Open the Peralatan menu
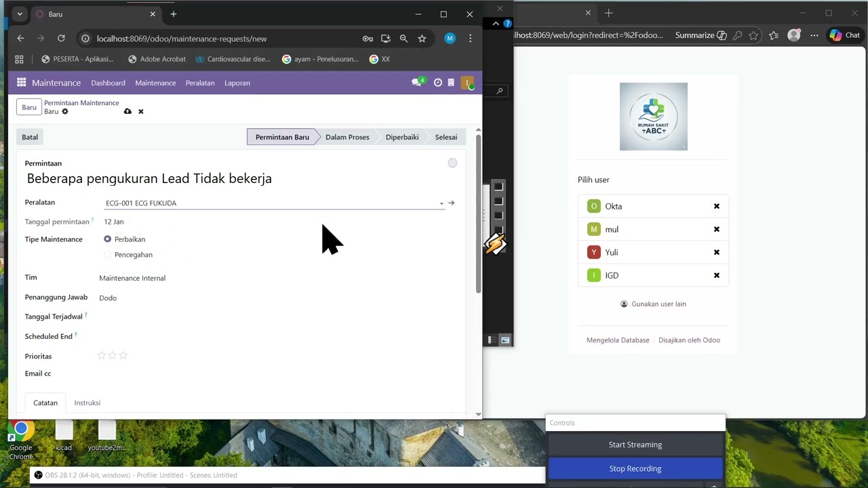The height and width of the screenshot is (488, 868). 200,83
